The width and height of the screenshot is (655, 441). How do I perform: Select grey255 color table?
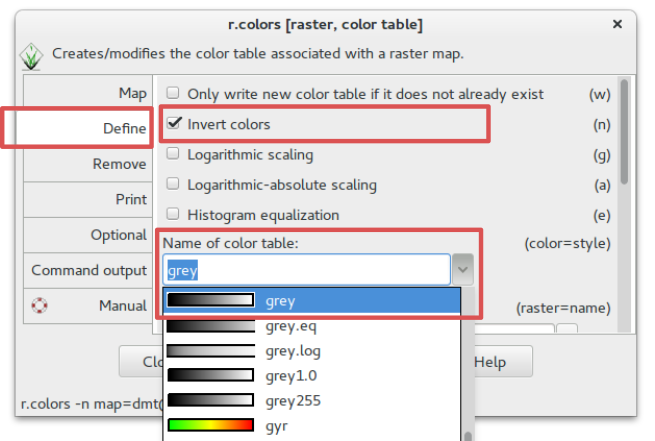pos(312,401)
